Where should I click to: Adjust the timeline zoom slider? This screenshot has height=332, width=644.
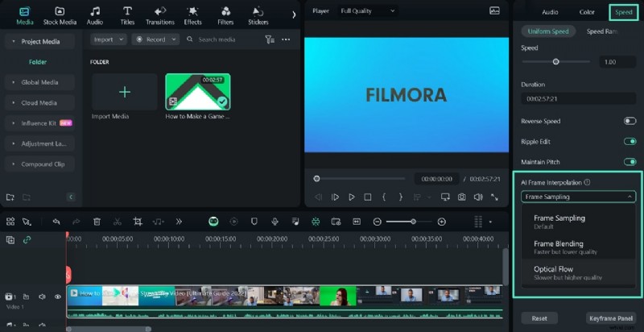[x=413, y=222]
